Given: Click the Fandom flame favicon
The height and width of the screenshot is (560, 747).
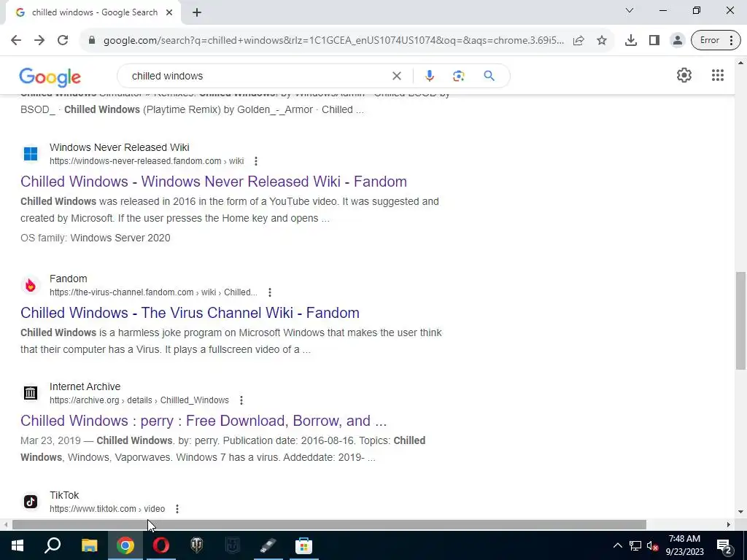Looking at the screenshot, I should (31, 285).
